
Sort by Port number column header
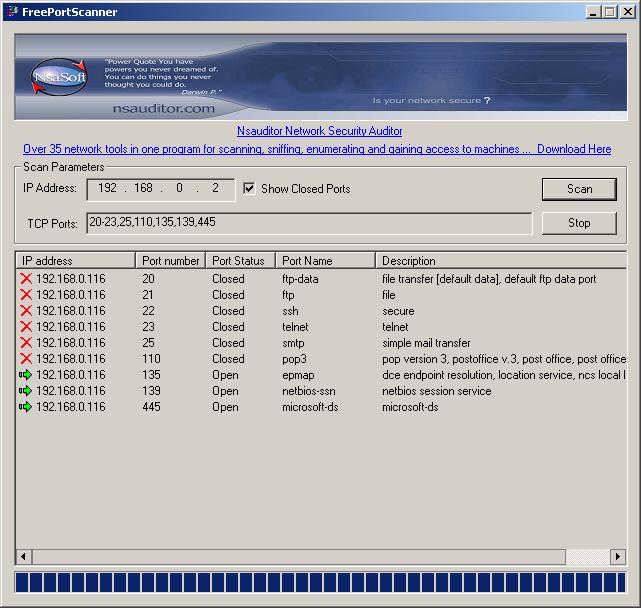coord(170,260)
